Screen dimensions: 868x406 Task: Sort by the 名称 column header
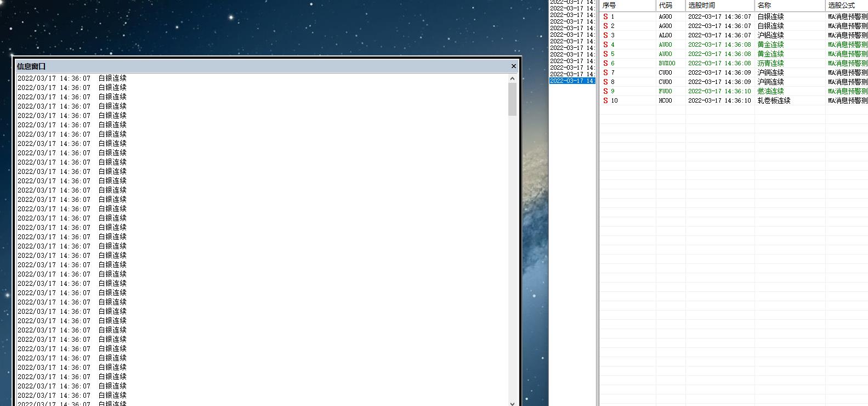(790, 5)
